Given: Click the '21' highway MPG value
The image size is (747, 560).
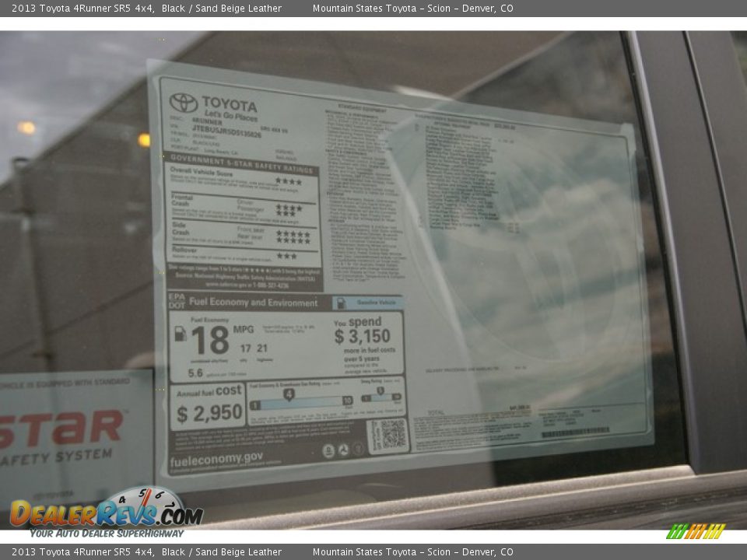Looking at the screenshot, I should click(x=262, y=348).
